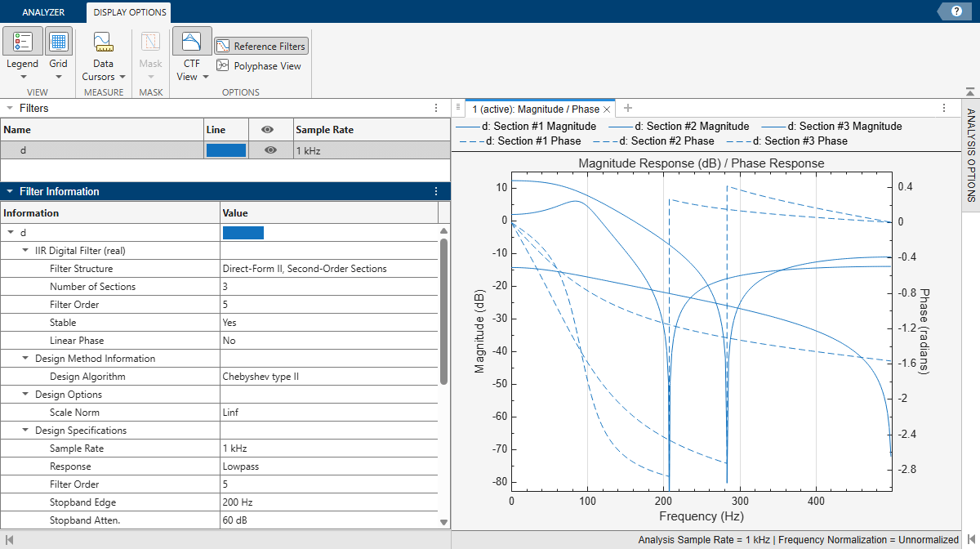Collapse the Design Method Information node
Viewport: 980px width, 549px height.
tap(24, 359)
